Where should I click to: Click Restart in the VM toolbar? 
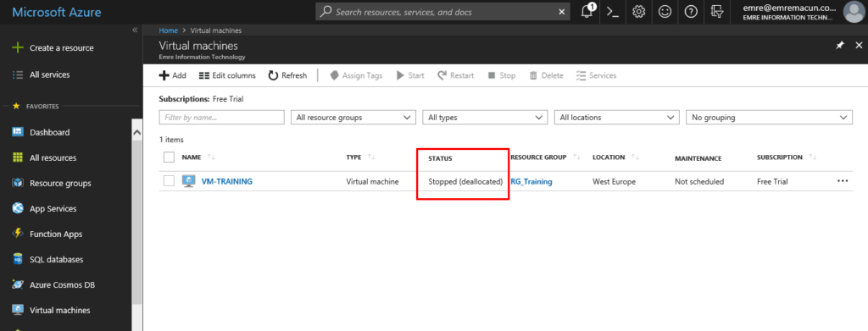(x=455, y=75)
